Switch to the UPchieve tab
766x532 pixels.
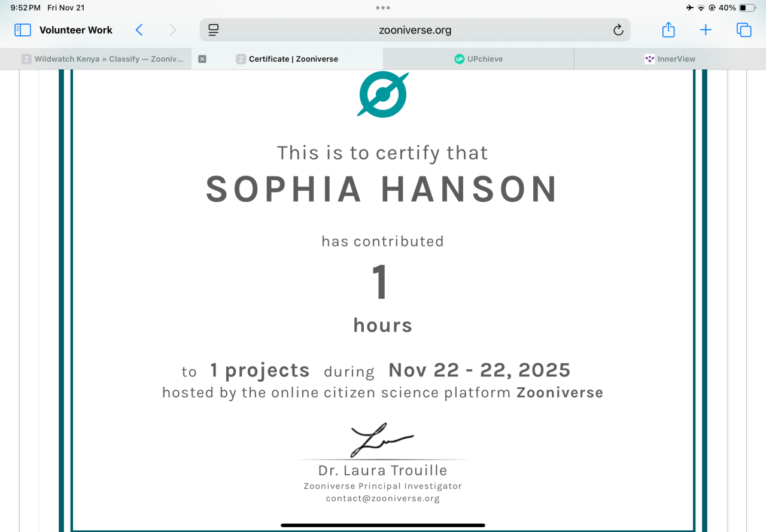479,59
